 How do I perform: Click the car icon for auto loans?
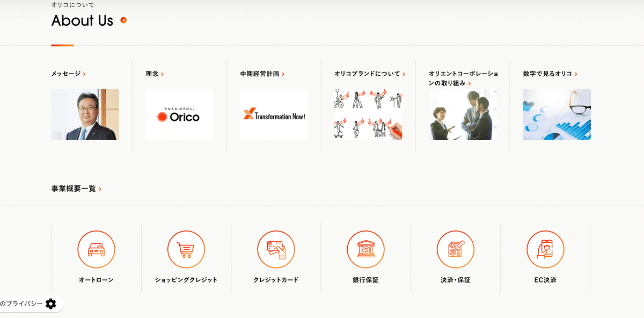coord(96,249)
